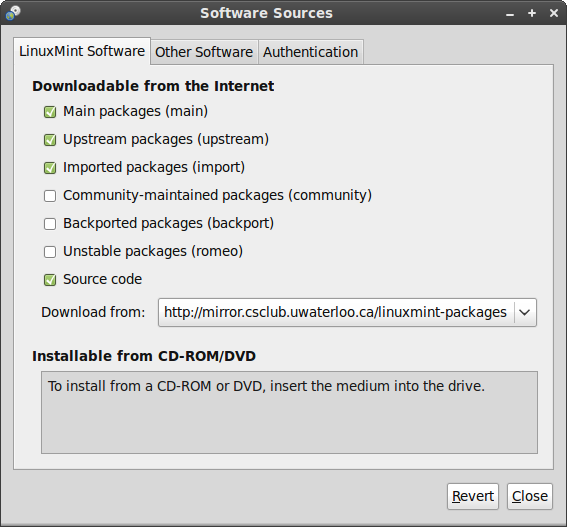Screen dimensions: 567x527
Task: Untick Imported packages (import) checkbox
Action: click(50, 168)
